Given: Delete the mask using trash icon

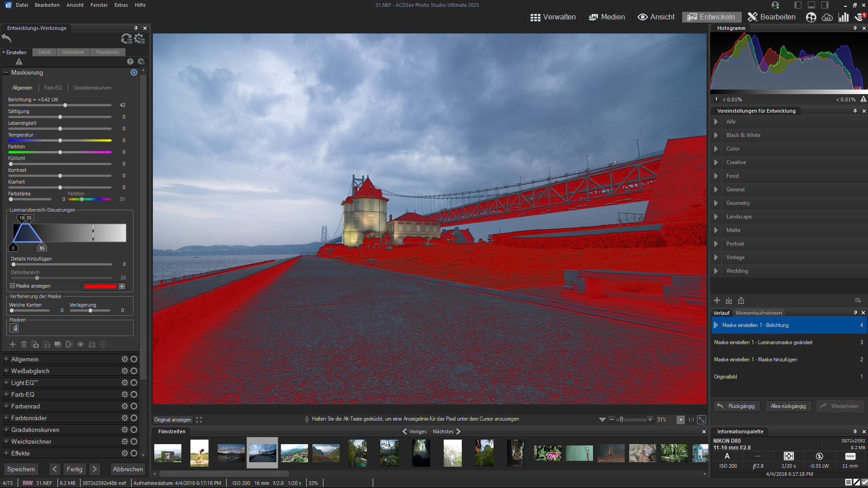Looking at the screenshot, I should click(x=24, y=344).
